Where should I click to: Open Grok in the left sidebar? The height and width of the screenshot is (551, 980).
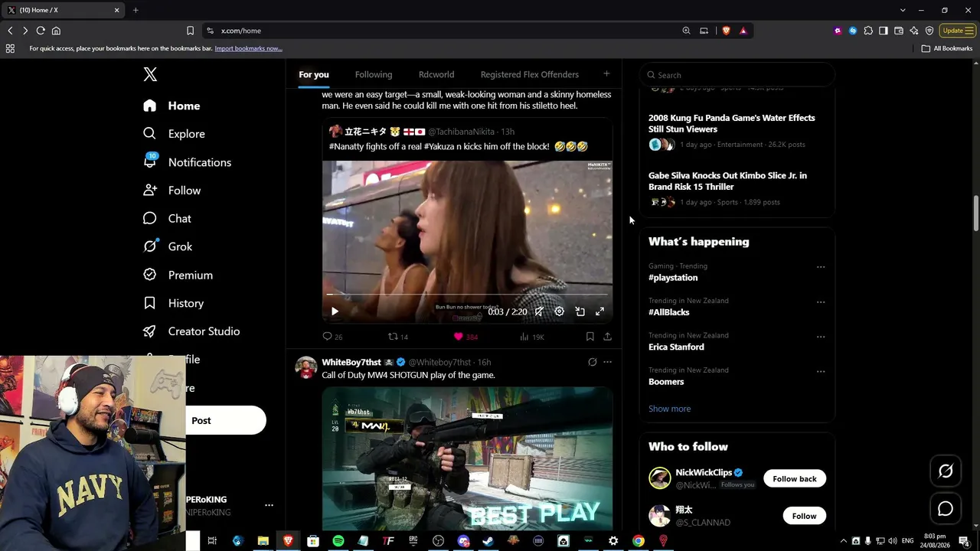click(x=168, y=246)
